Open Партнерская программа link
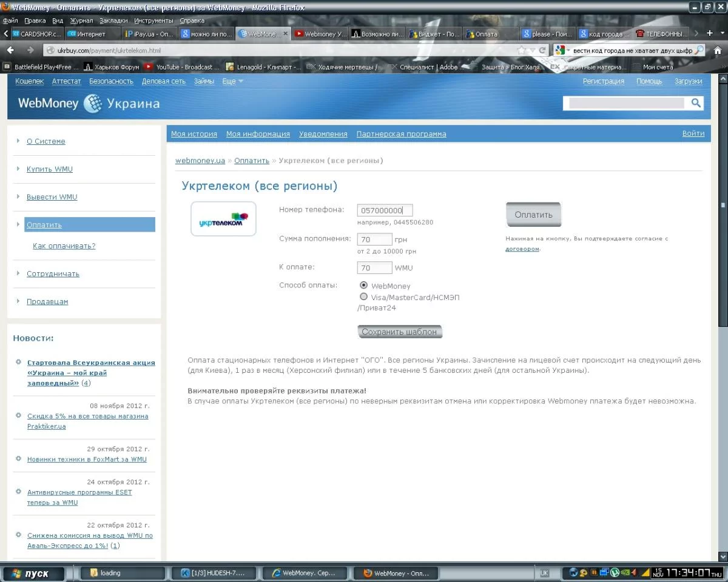 tap(401, 134)
